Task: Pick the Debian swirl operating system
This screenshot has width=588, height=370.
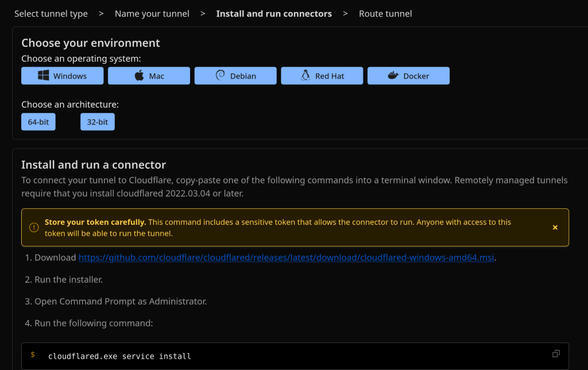Action: tap(235, 76)
